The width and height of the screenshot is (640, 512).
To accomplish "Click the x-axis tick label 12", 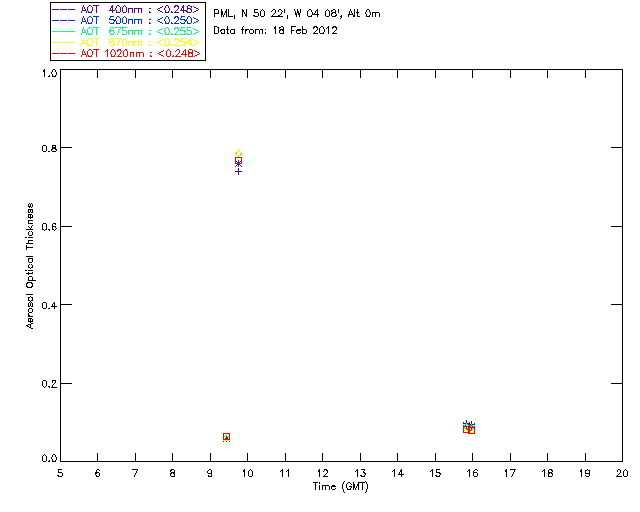I will coord(322,474).
